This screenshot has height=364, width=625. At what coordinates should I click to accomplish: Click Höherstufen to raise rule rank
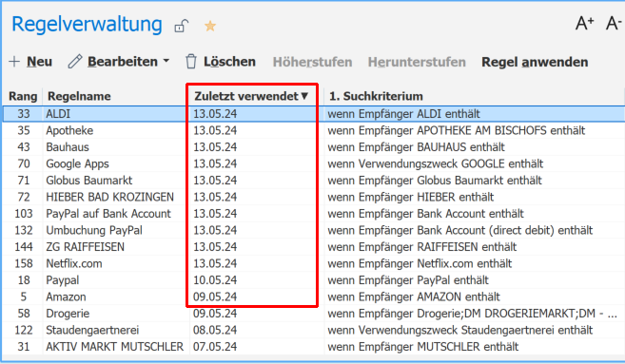[312, 62]
